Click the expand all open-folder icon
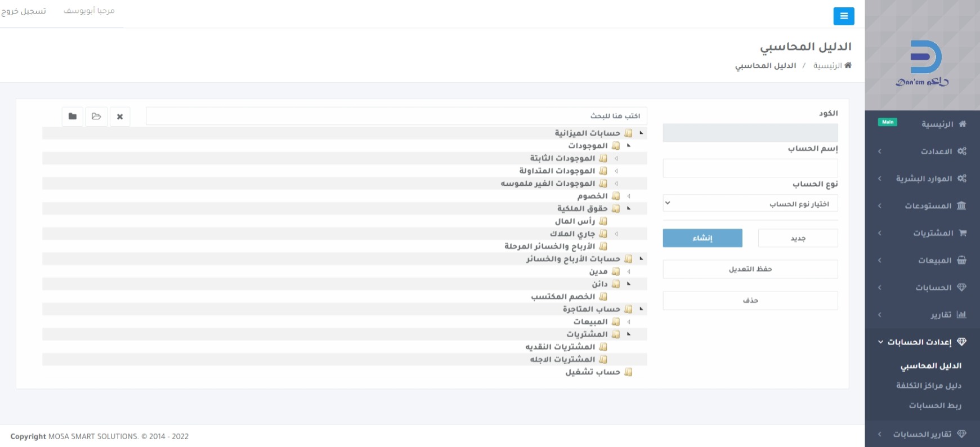 click(x=96, y=117)
